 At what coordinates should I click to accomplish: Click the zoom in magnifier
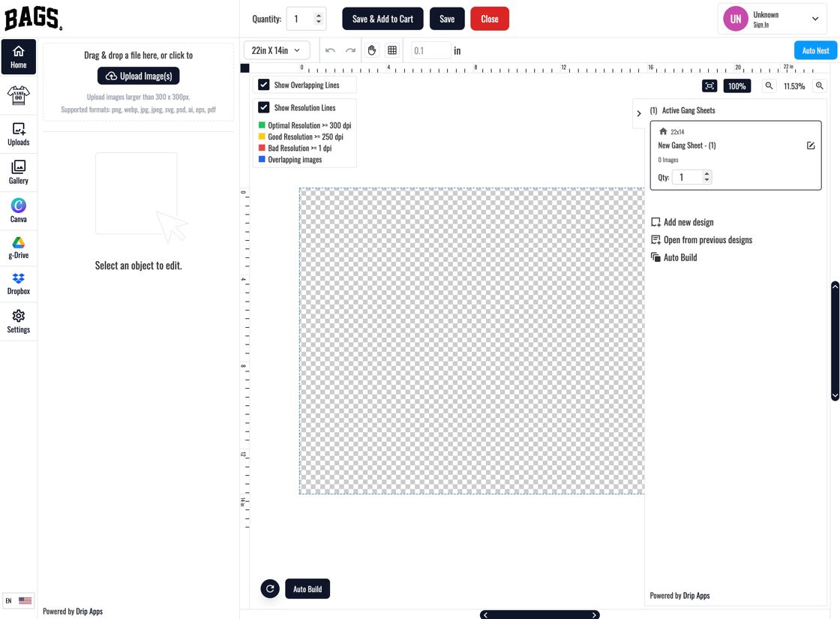click(x=819, y=86)
